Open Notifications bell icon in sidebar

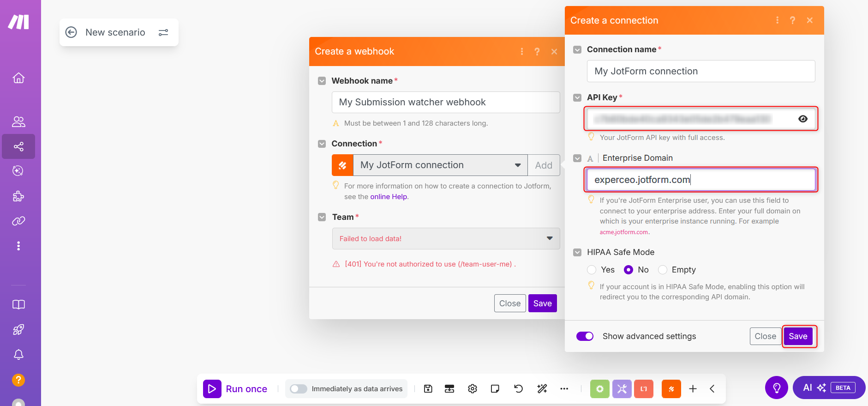tap(18, 354)
